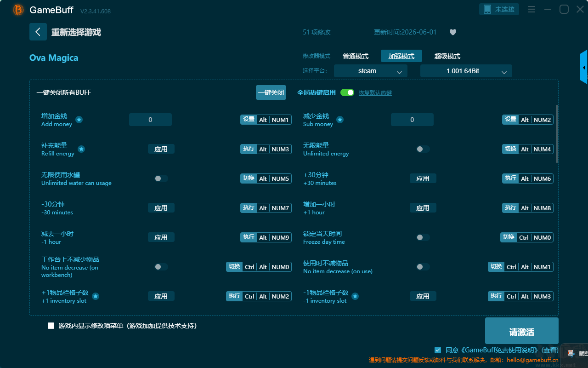Click 切换 Alt NUM4 hotkey for Unlimited energy
The image size is (588, 368).
click(x=528, y=149)
